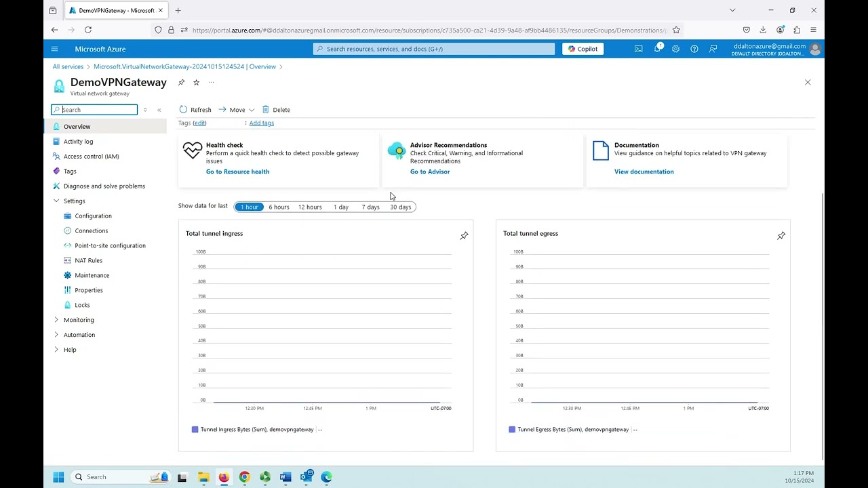Open the Firefox extensions icon
Screen dimensions: 868x488
[x=797, y=30]
